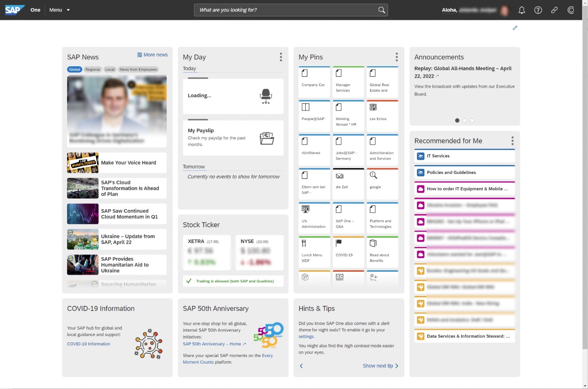
Task: Click the More news link
Action: click(x=152, y=55)
